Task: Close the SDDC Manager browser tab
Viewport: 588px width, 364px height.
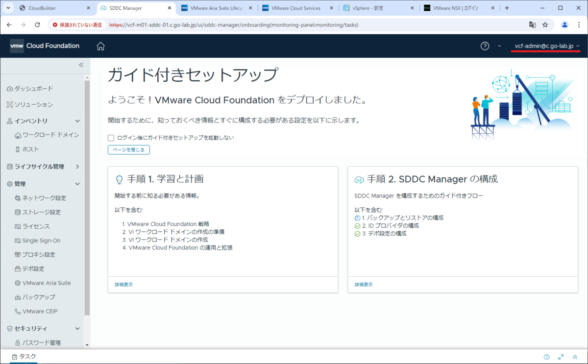Action: point(169,8)
